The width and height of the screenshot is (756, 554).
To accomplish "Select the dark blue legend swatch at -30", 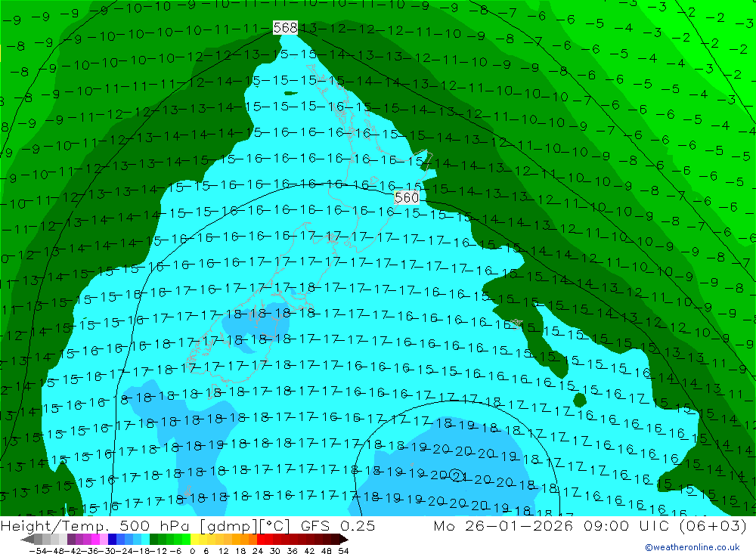I will pos(112,539).
